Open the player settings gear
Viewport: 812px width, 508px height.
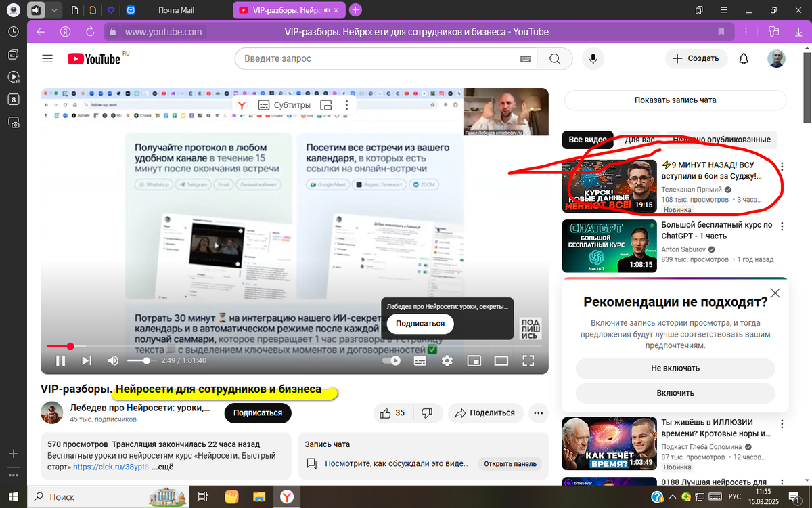(447, 361)
